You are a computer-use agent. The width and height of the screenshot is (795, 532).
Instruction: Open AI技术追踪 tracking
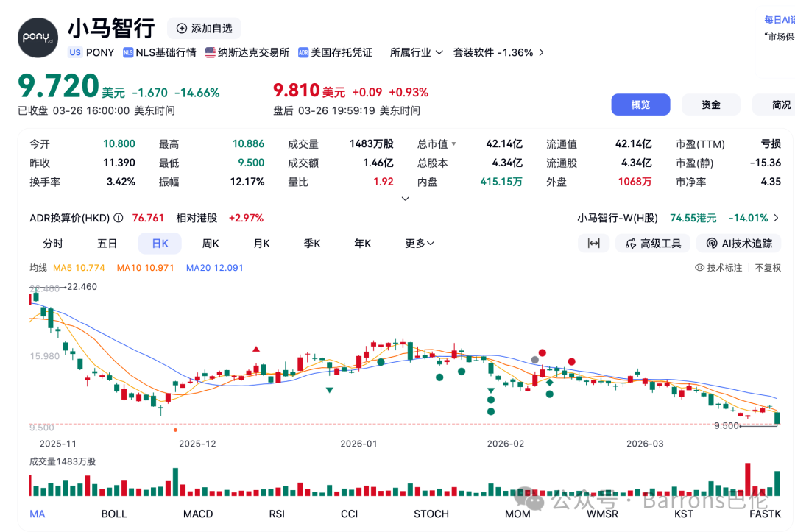point(739,244)
